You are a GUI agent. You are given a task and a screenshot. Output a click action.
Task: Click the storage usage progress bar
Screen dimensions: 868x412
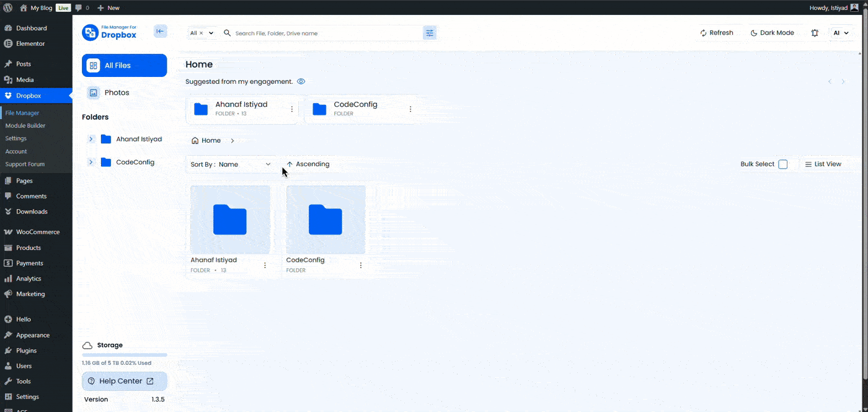pyautogui.click(x=124, y=354)
